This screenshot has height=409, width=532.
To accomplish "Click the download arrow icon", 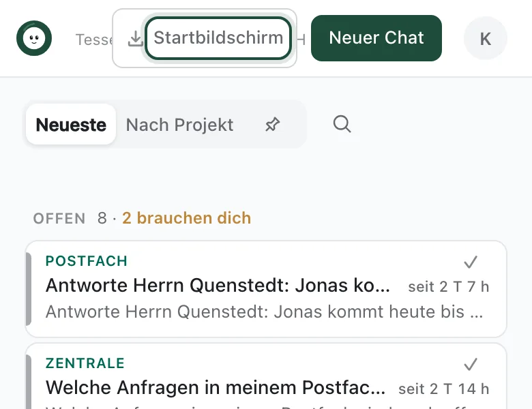I will point(135,39).
